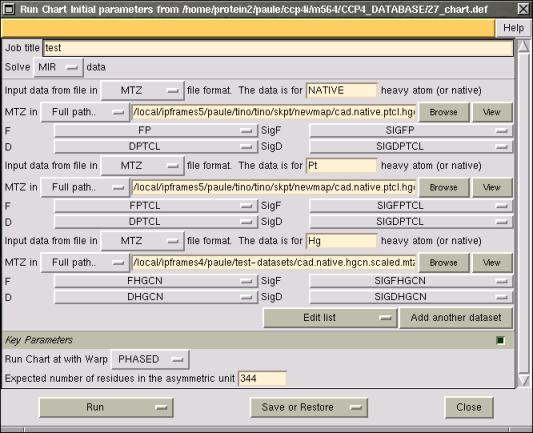
Task: Edit the NATIVE dataset MTZ file path
Action: point(274,112)
